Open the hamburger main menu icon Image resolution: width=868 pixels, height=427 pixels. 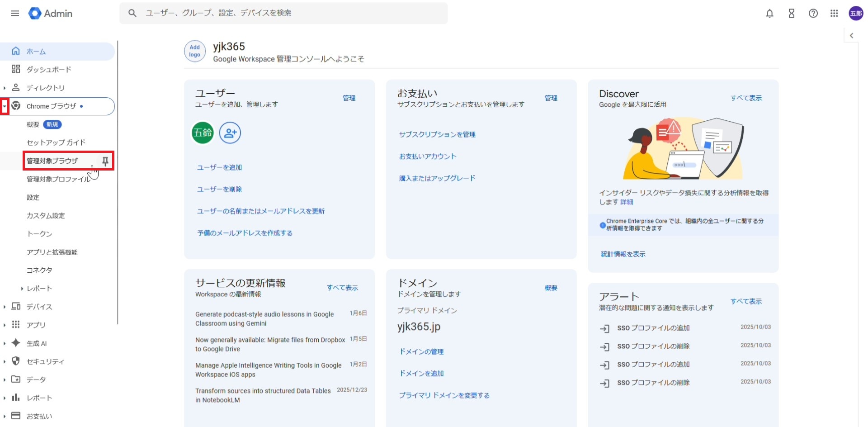15,13
